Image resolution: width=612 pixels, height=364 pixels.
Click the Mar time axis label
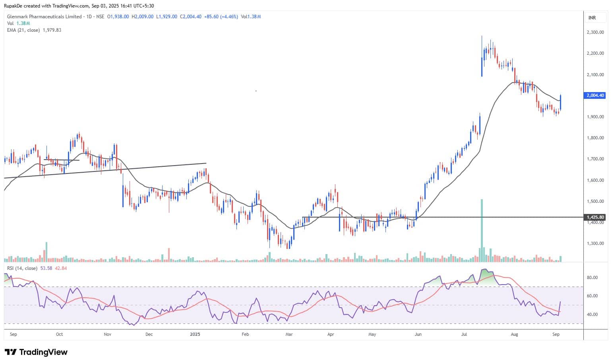pyautogui.click(x=289, y=334)
